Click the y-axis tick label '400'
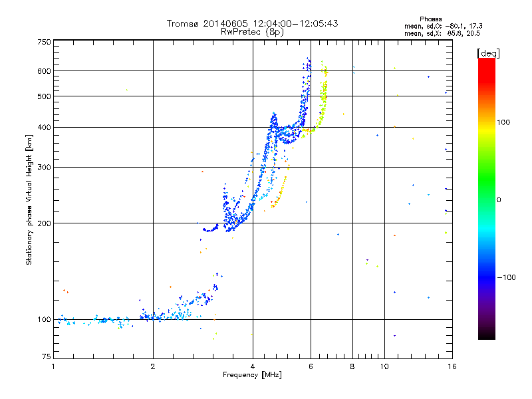 click(45, 127)
